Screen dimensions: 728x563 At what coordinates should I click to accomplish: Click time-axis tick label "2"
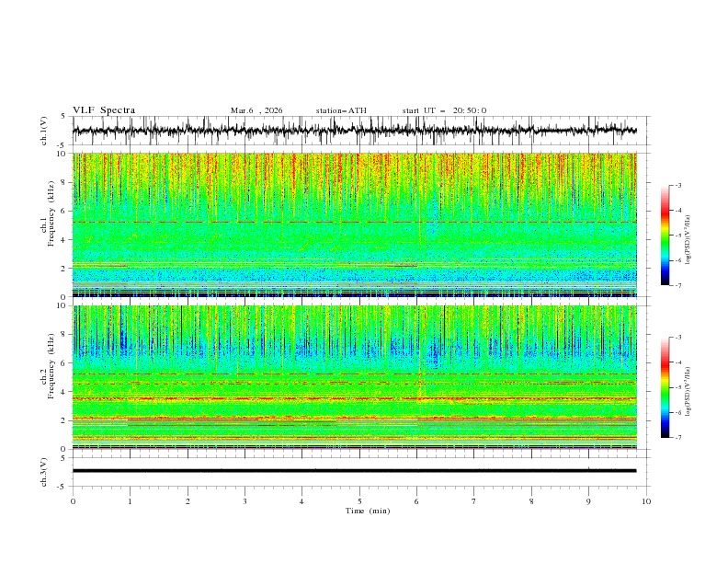point(188,501)
